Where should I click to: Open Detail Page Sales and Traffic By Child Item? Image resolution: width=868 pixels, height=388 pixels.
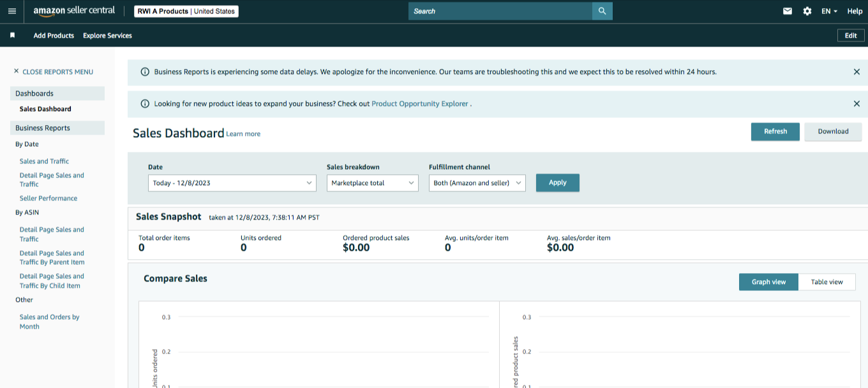click(x=52, y=281)
